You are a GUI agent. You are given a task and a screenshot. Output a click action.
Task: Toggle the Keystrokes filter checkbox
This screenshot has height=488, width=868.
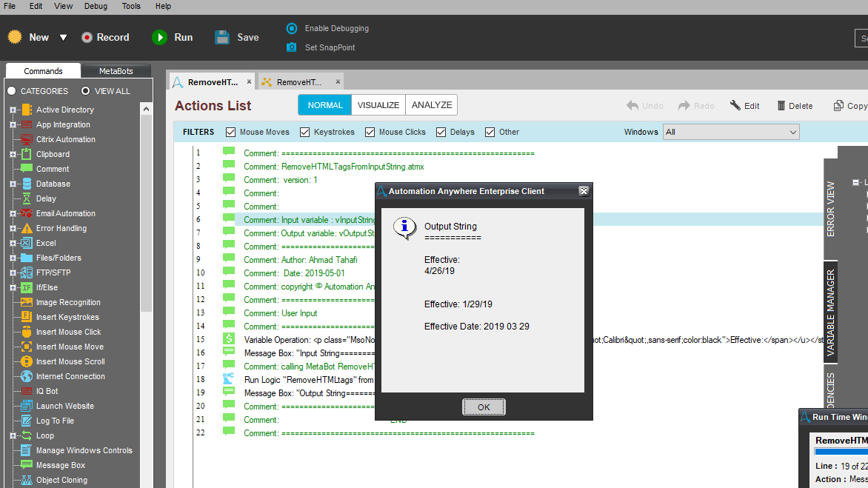click(305, 132)
